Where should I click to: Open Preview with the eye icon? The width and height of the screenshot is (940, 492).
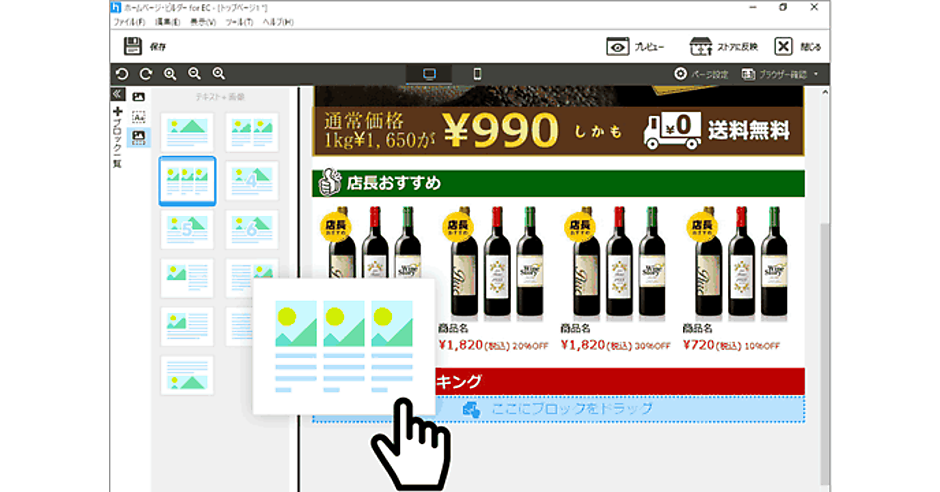618,46
